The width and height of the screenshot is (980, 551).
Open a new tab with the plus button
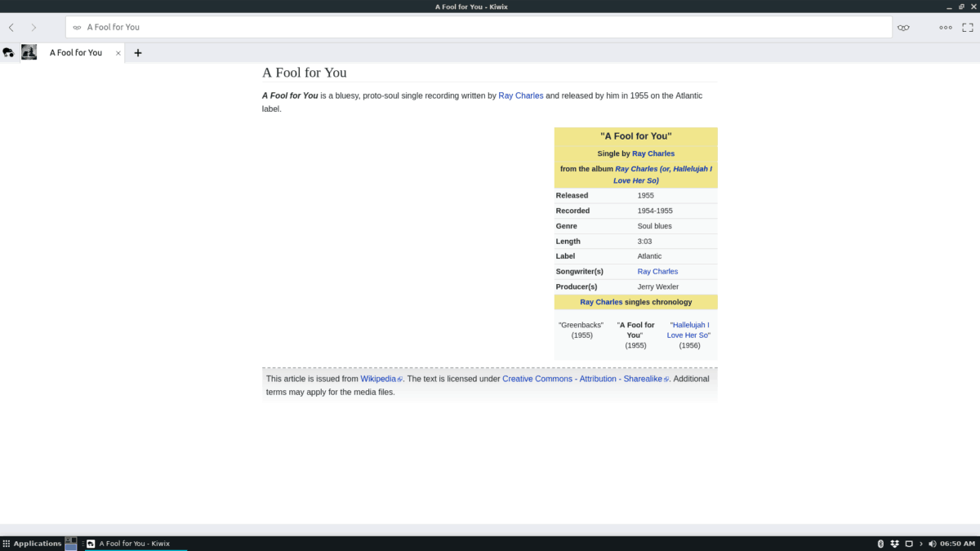pos(137,52)
